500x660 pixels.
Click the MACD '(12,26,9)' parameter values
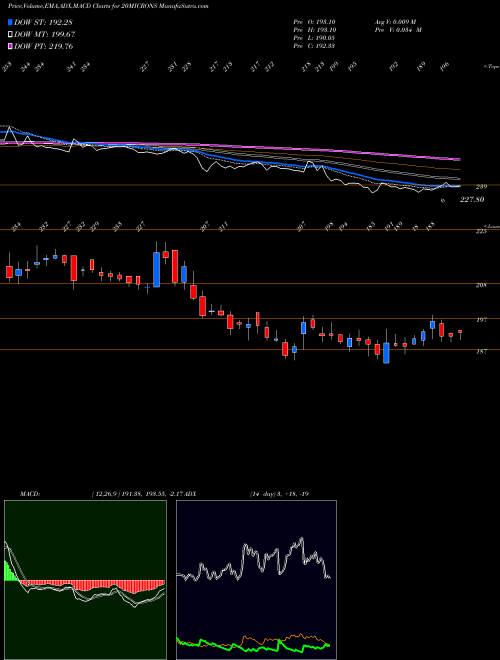coord(137,494)
